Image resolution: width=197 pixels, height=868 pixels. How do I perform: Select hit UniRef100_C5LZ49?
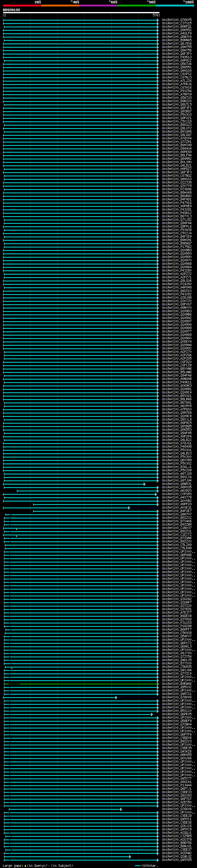click(177, 544)
